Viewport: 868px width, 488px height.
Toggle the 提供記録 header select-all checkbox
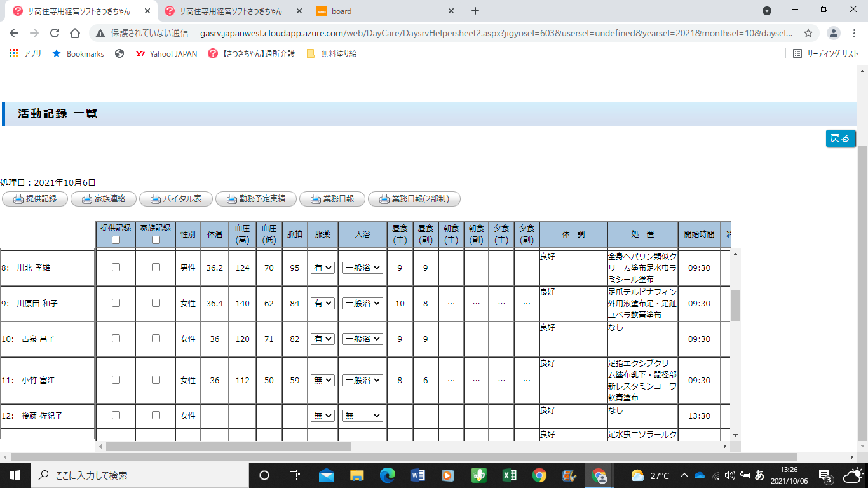pos(116,240)
